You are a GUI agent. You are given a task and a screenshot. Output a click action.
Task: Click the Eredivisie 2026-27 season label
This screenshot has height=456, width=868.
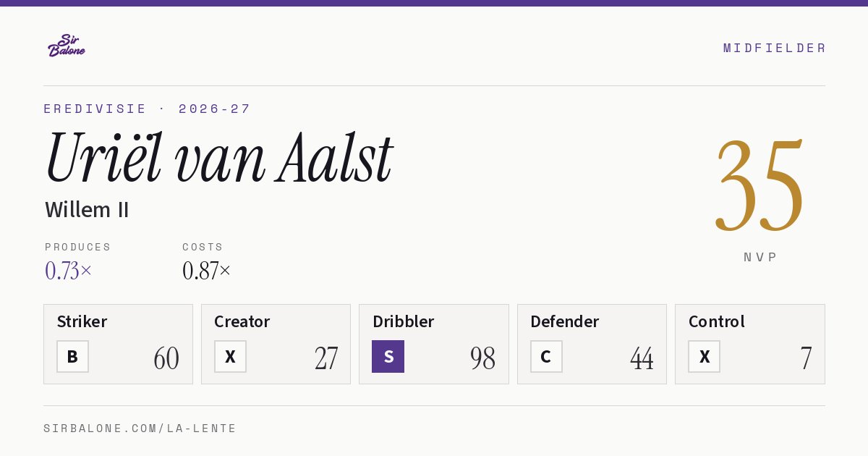pos(147,109)
